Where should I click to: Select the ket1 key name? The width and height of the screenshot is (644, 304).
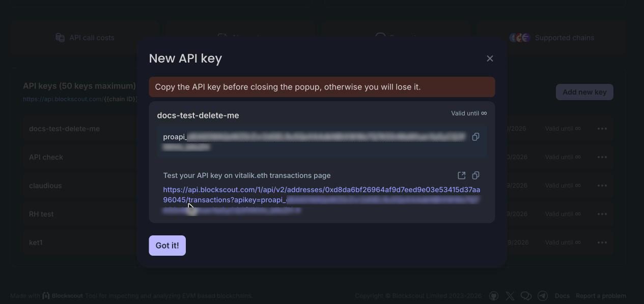point(36,242)
